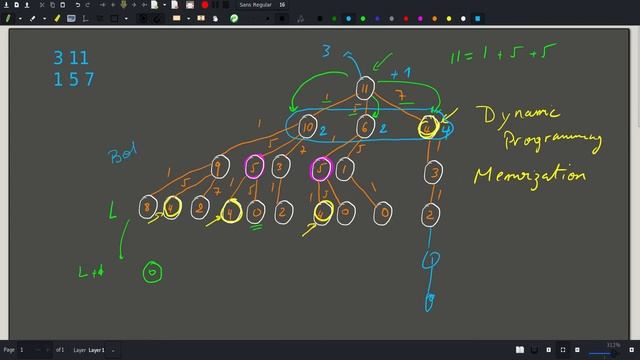Choose the white color swatch
The image size is (640, 360).
point(463,19)
